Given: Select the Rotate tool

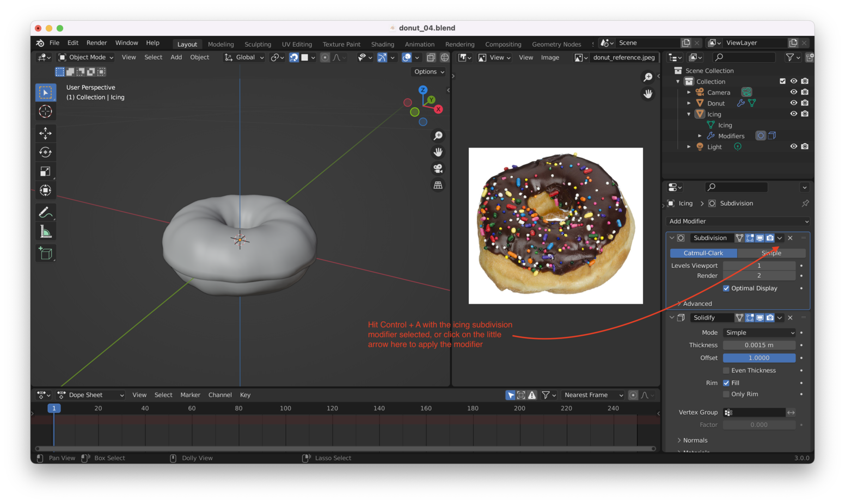Looking at the screenshot, I should click(x=46, y=152).
